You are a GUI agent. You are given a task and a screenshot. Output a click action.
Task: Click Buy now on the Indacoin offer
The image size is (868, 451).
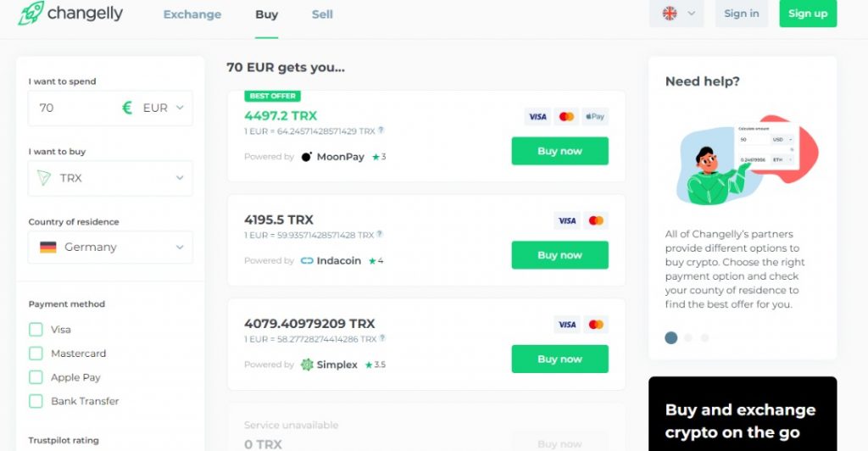559,255
